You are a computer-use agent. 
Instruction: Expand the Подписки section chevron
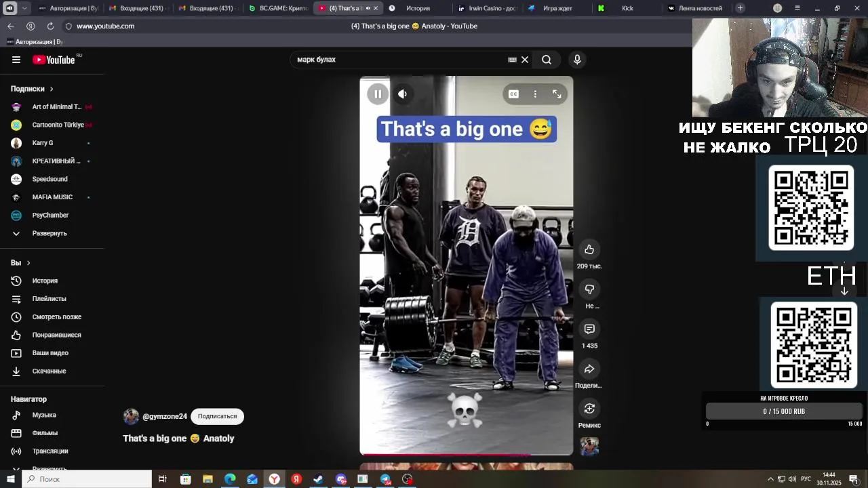click(51, 89)
